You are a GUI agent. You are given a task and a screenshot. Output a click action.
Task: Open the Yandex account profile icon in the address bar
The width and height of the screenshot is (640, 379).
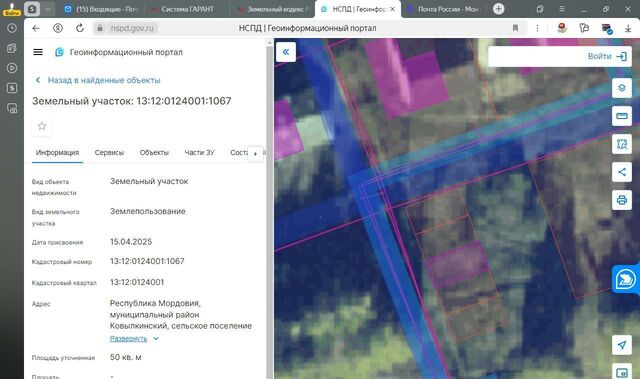pos(58,28)
